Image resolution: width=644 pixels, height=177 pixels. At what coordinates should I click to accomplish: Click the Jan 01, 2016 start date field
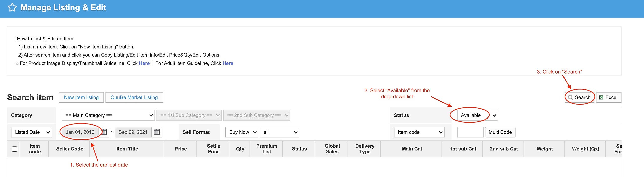(80, 132)
